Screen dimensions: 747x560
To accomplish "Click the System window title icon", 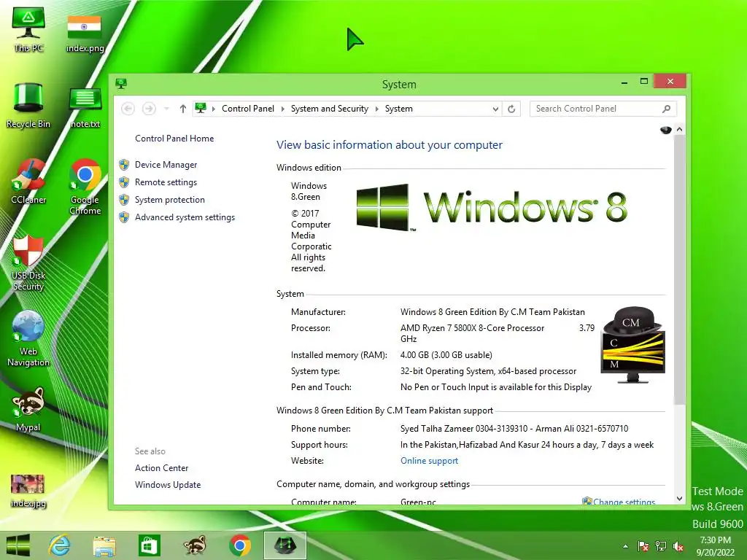I will 121,84.
